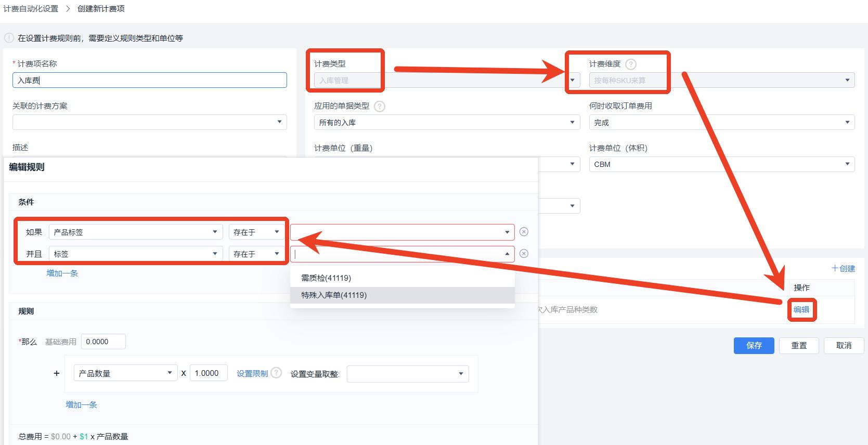This screenshot has width=868, height=445.
Task: Open the CBM volume unit dropdown
Action: pos(722,164)
